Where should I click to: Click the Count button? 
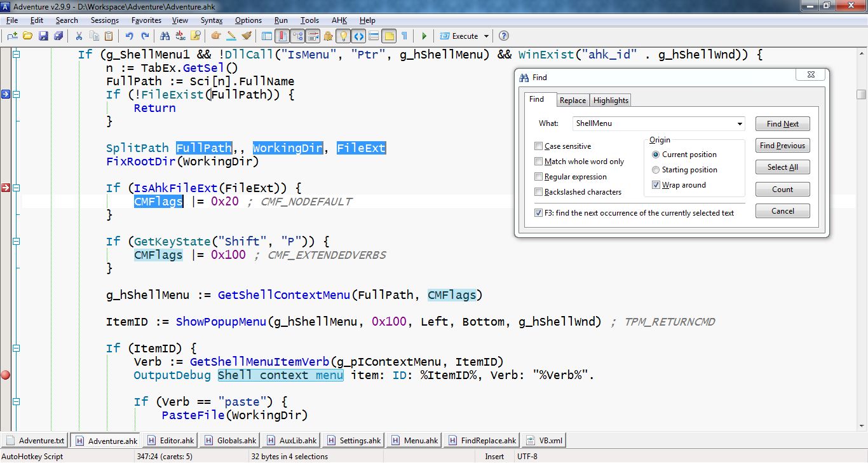point(782,189)
